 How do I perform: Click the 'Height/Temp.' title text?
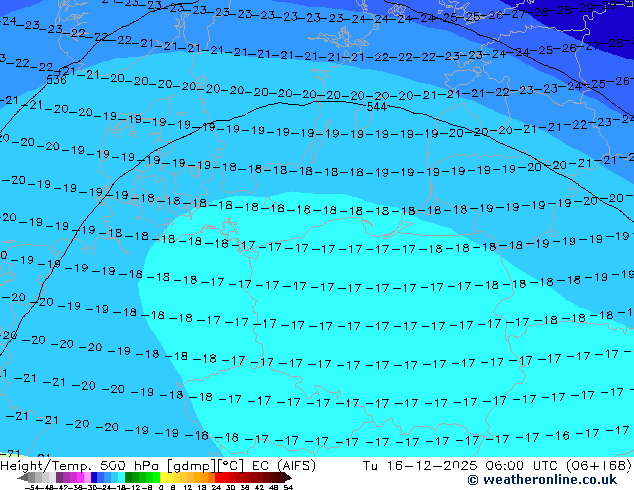coord(44,466)
